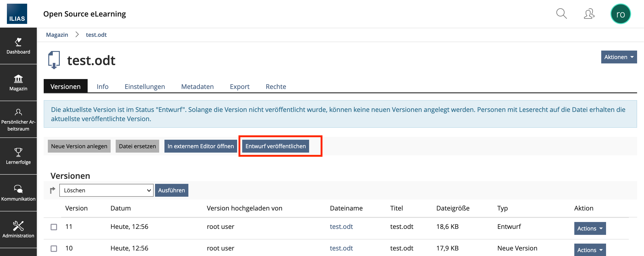Open Magazin in the sidebar
Screen dimensions: 644x256
coord(18,83)
